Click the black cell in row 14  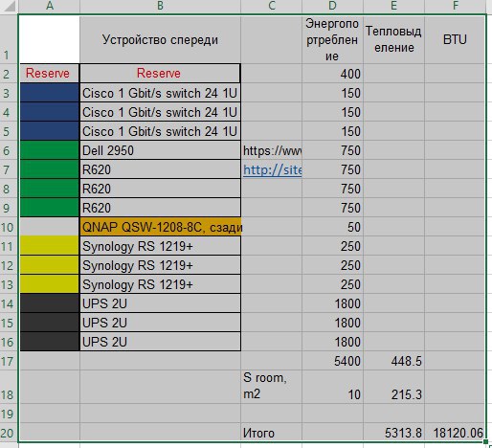tap(50, 303)
